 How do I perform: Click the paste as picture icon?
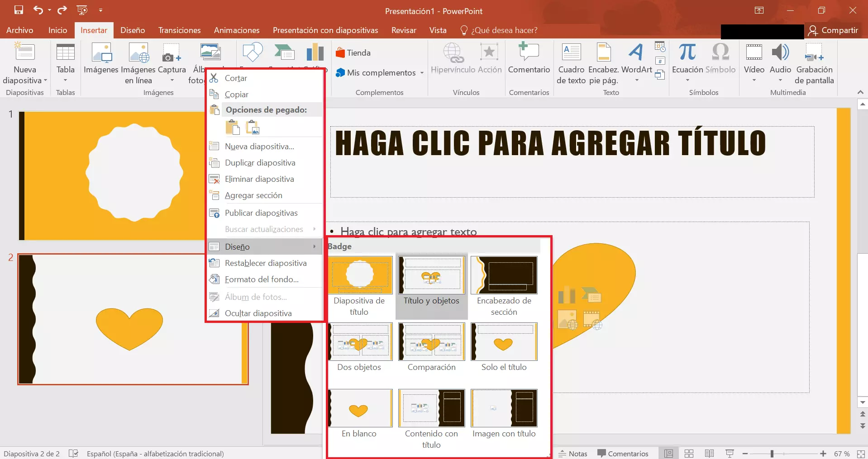(x=253, y=128)
